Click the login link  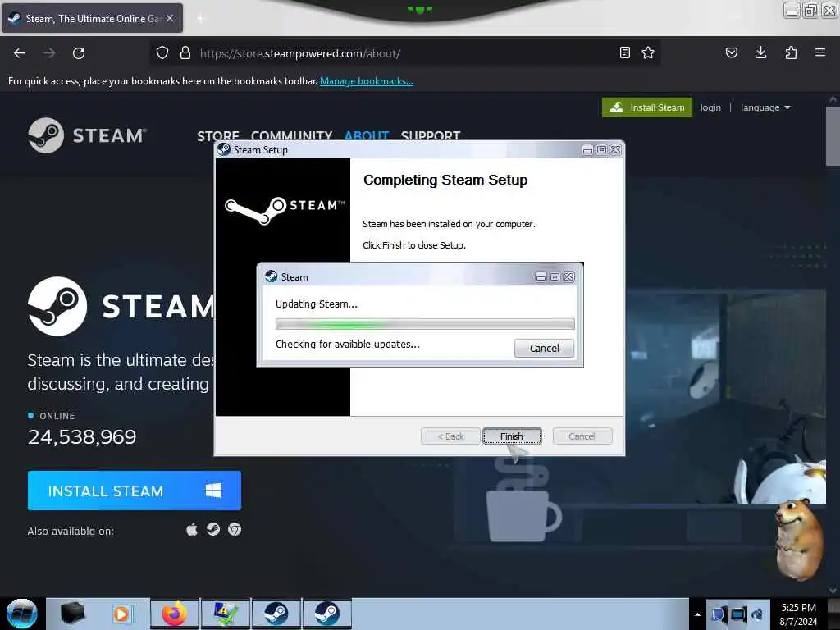710,107
